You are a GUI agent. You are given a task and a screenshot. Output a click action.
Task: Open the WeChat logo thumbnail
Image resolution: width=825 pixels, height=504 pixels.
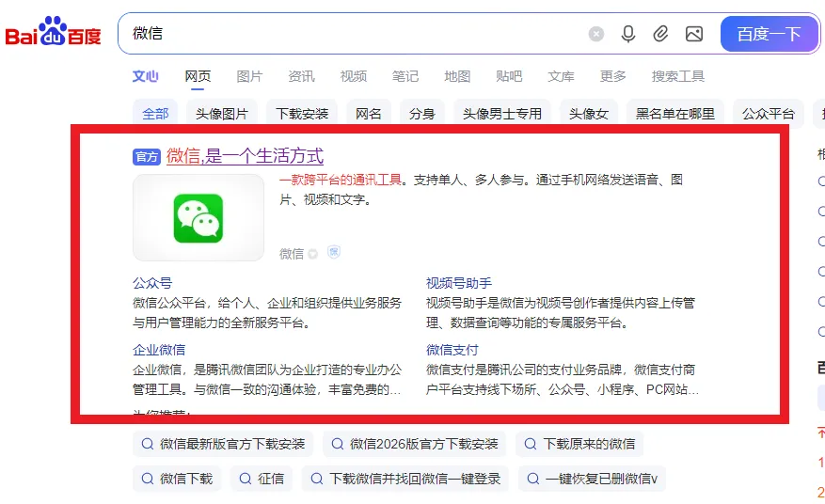(x=198, y=218)
